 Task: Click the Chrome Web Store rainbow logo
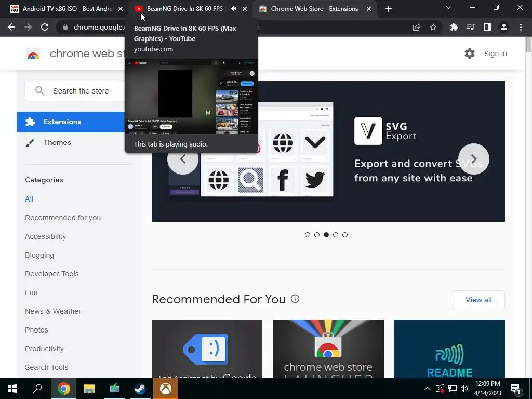point(33,54)
